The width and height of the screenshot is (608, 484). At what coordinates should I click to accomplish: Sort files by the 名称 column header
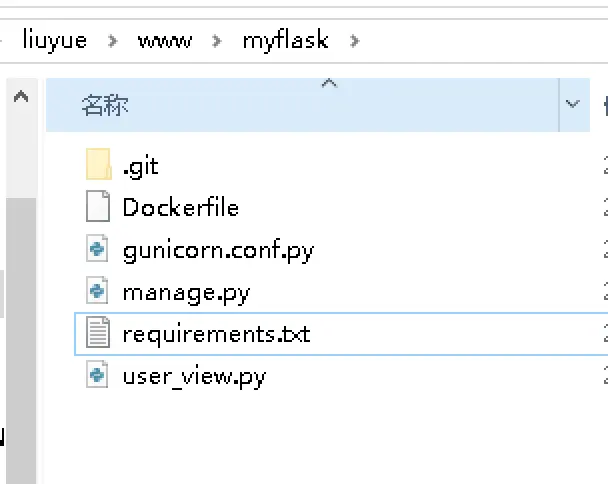pyautogui.click(x=105, y=105)
